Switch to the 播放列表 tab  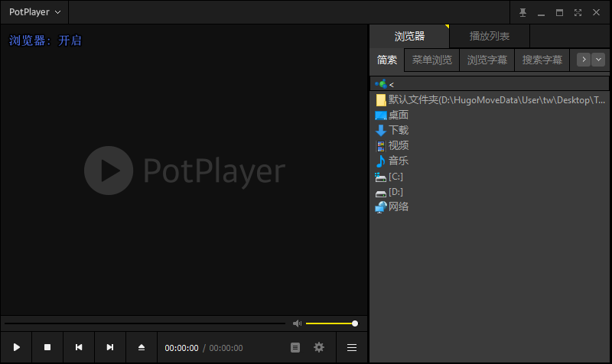coord(490,36)
